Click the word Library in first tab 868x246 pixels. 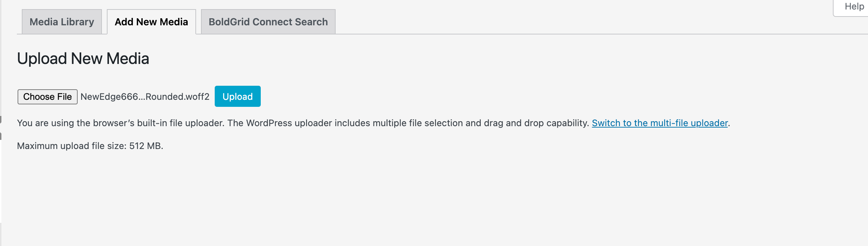[x=77, y=22]
